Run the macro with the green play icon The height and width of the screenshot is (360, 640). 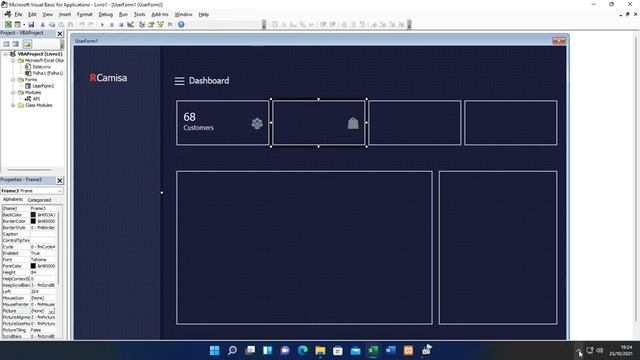tap(102, 24)
